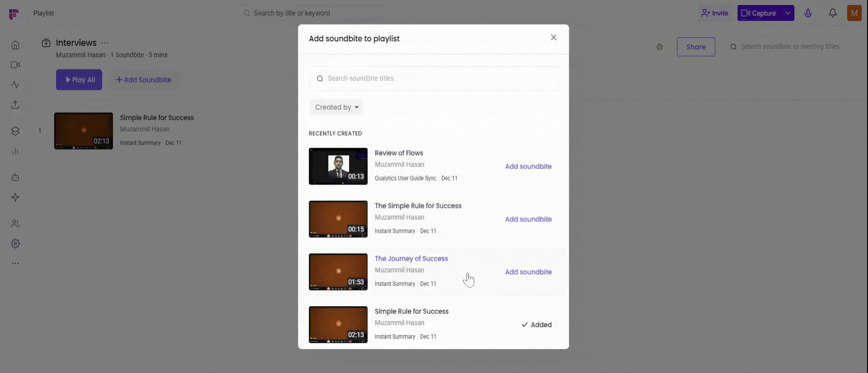Expand the Capture button dropdown arrow
The width and height of the screenshot is (868, 373).
point(788,13)
